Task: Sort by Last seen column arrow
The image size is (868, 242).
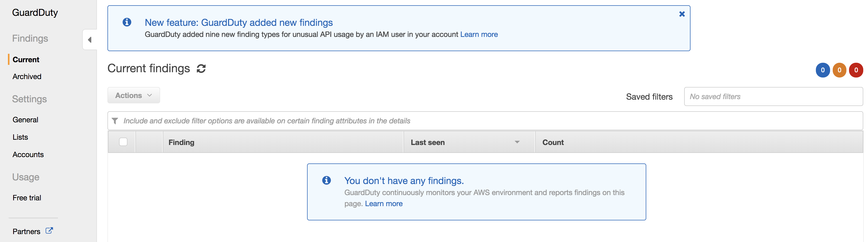Action: coord(517,142)
